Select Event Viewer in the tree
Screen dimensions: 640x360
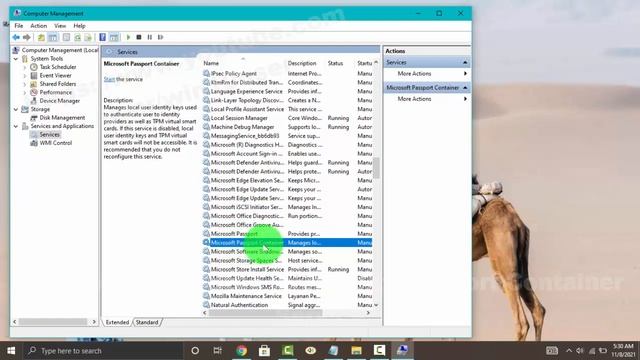coord(56,76)
